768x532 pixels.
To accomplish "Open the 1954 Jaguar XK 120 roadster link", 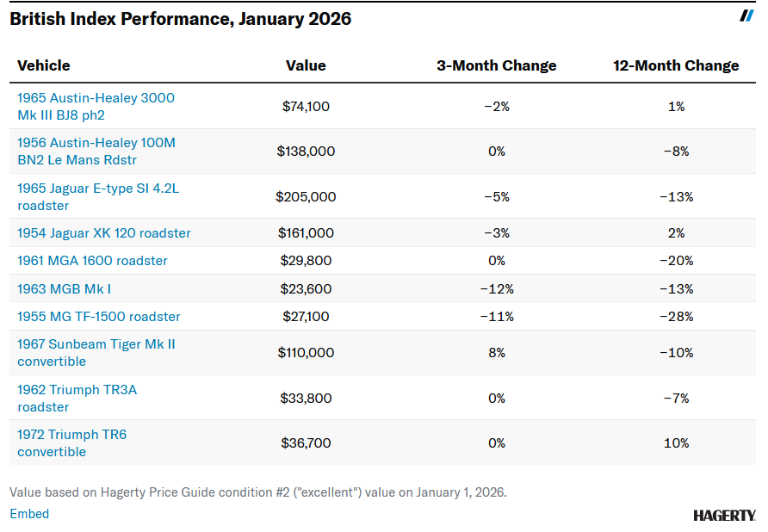I will (104, 233).
